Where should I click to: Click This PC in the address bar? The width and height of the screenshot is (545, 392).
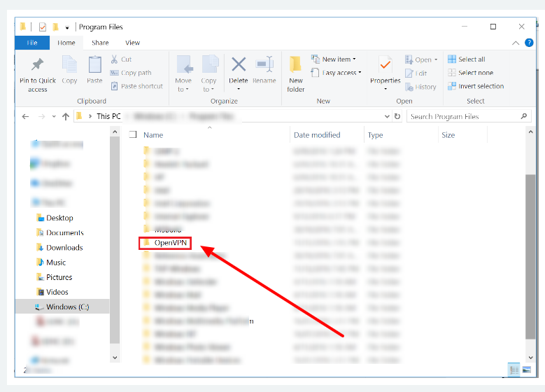108,116
